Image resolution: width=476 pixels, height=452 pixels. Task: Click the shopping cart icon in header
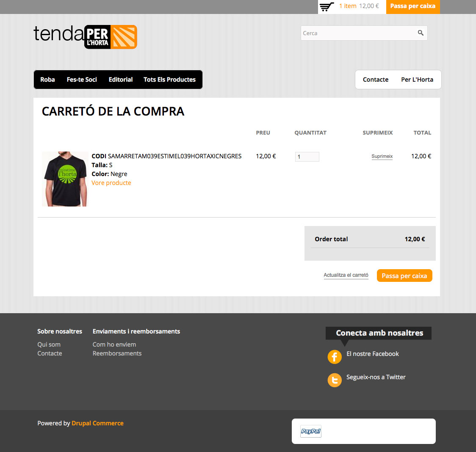pyautogui.click(x=327, y=6)
